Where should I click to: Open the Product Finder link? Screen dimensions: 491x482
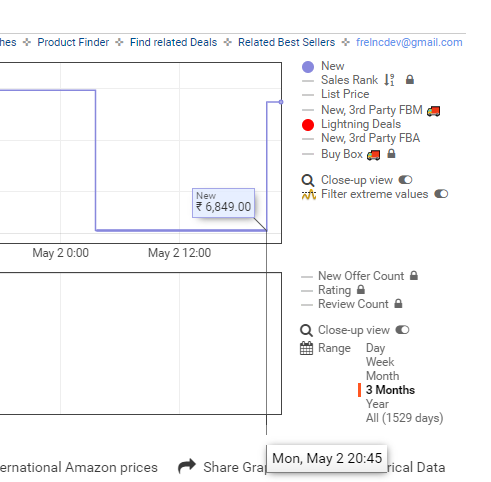coord(73,42)
